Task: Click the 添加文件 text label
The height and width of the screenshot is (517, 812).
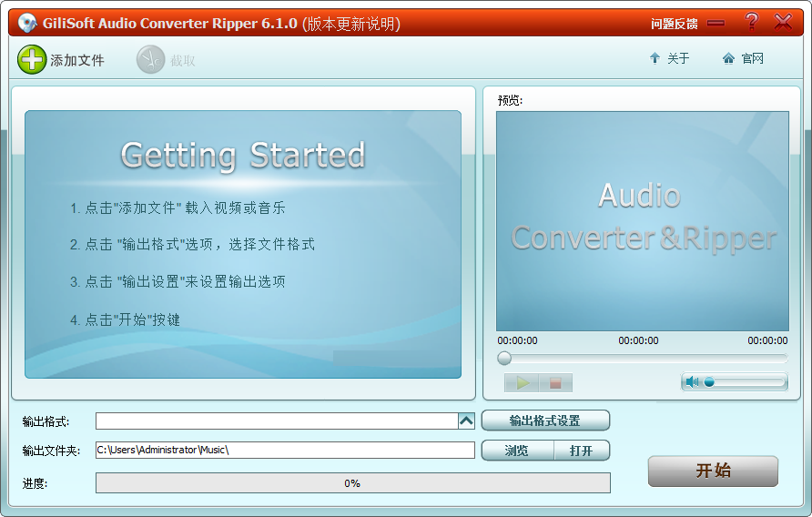Action: [x=77, y=61]
